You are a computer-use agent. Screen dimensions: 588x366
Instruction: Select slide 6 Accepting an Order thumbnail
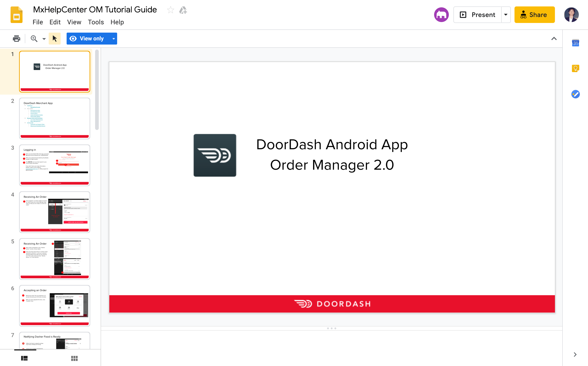(x=55, y=306)
